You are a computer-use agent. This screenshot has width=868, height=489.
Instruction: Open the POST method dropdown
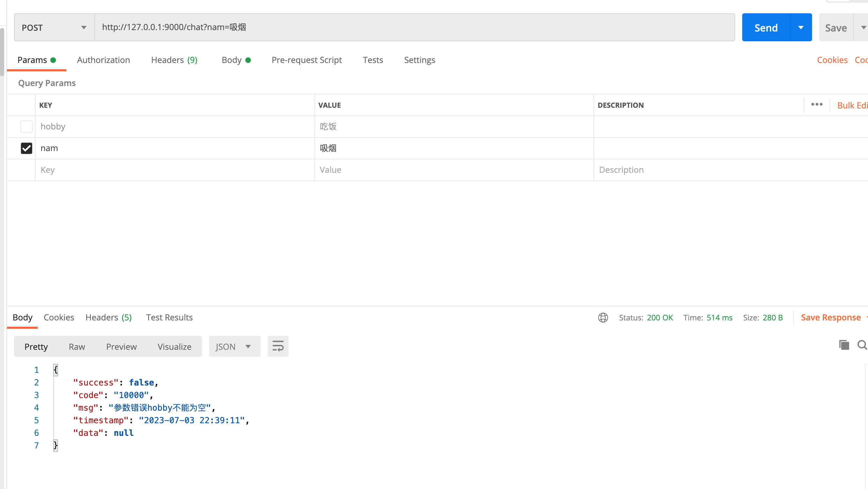[x=54, y=28]
